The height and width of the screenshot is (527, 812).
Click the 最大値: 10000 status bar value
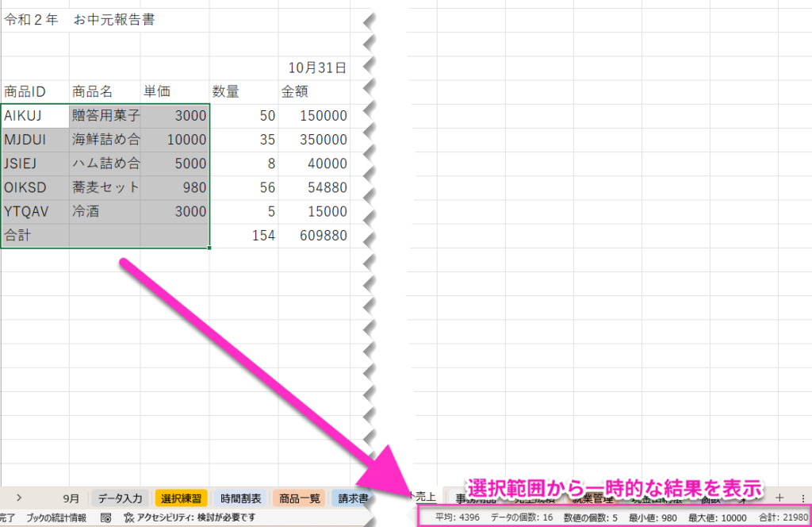(717, 517)
